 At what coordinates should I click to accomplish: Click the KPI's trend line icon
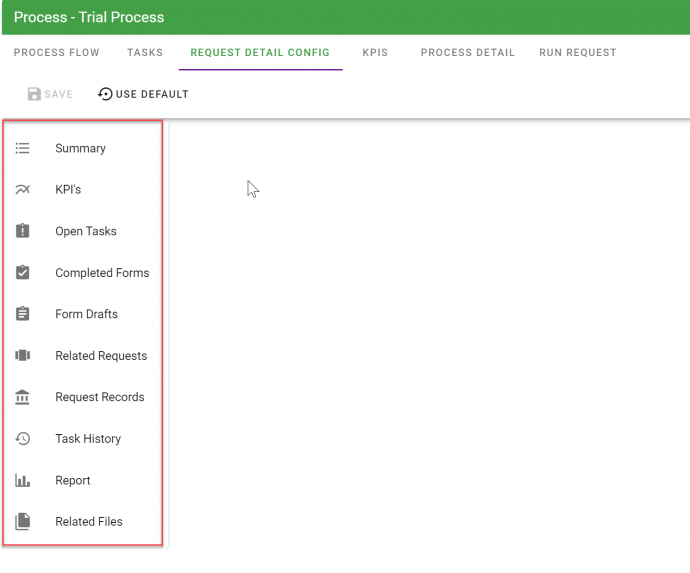point(23,190)
